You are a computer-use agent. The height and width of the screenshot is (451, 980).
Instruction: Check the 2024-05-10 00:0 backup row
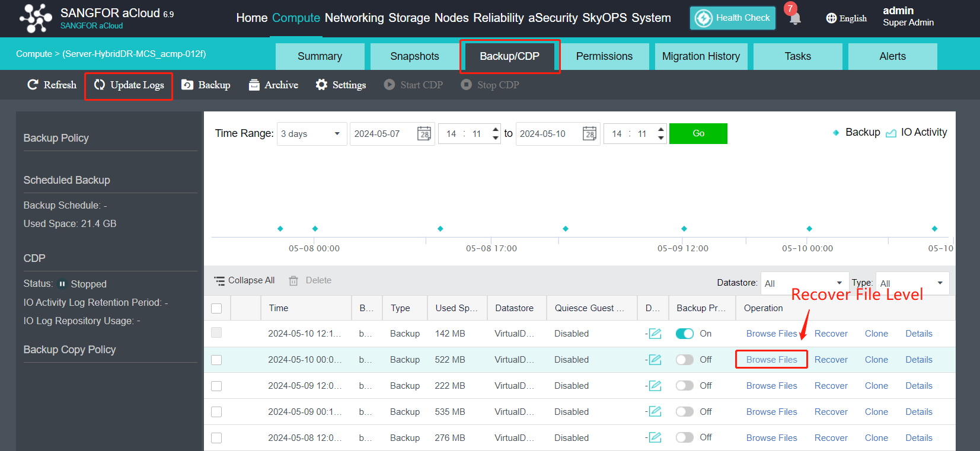click(x=216, y=360)
